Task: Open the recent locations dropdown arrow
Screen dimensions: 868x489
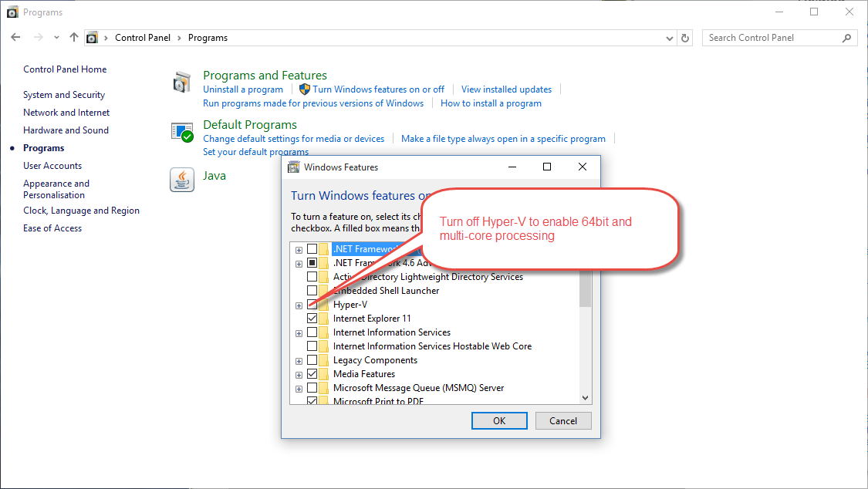Action: click(x=56, y=38)
